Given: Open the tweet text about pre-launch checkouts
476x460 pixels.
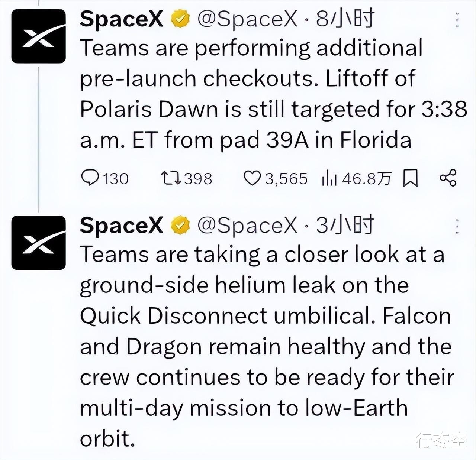Looking at the screenshot, I should coord(273,94).
